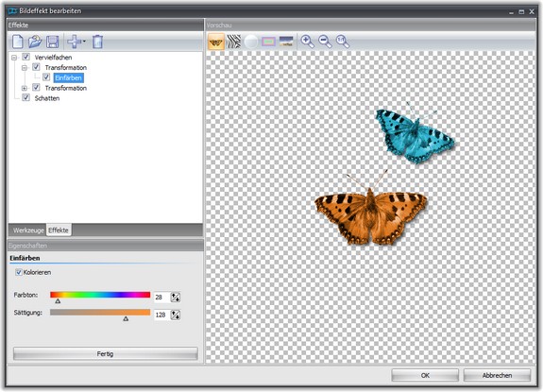Toggle the second Transformation checkbox

point(36,87)
